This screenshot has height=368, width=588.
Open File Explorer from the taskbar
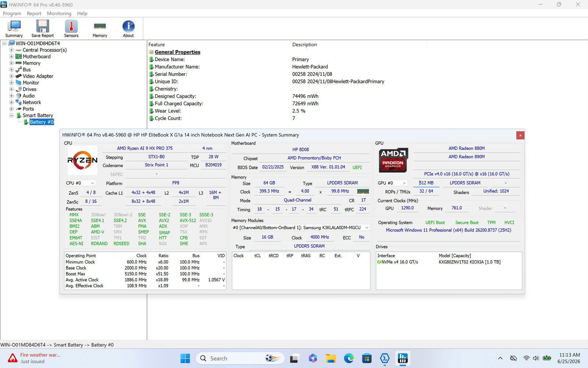pyautogui.click(x=331, y=358)
